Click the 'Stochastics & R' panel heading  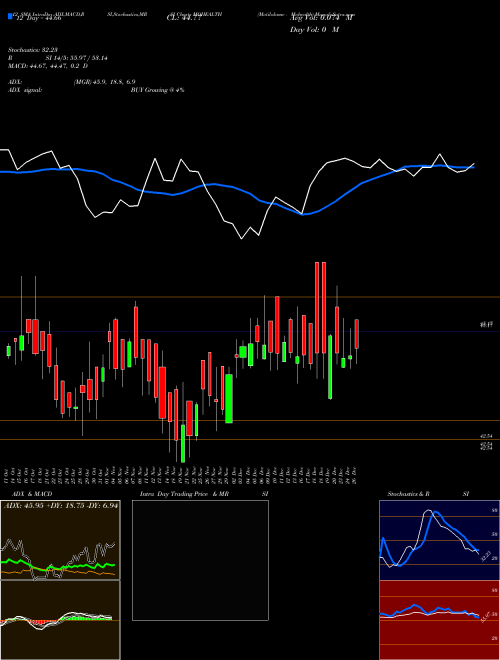point(408,494)
